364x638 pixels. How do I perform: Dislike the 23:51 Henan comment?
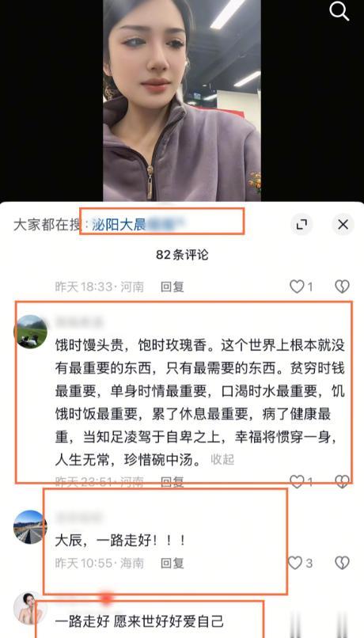tap(342, 482)
